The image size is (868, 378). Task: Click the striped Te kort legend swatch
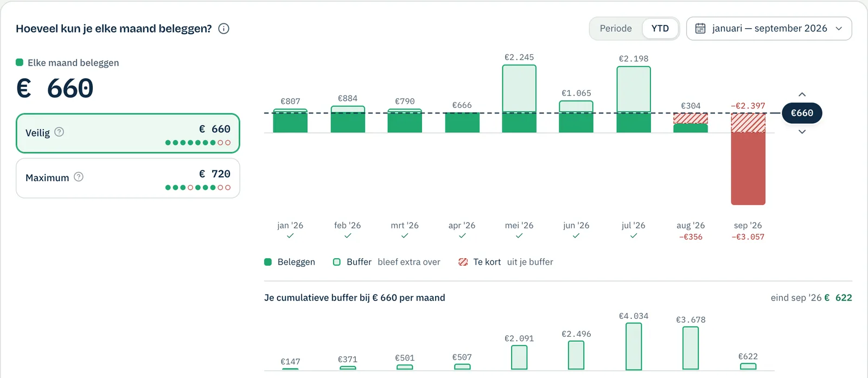[x=463, y=262]
